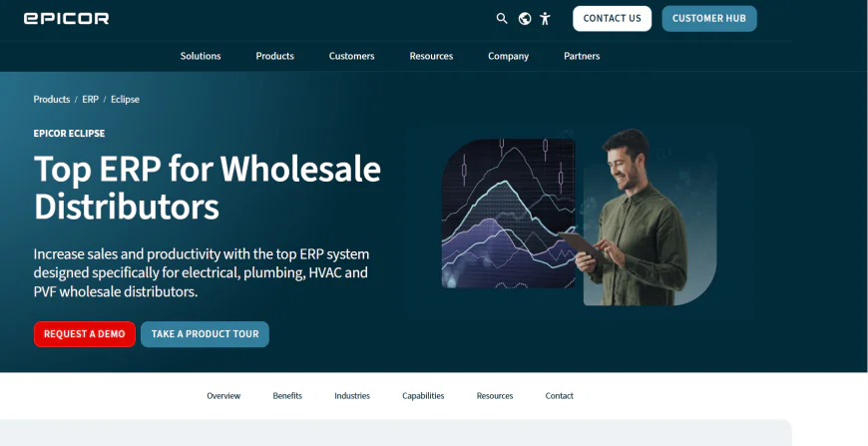
Task: Open the search magnifier icon
Action: pyautogui.click(x=502, y=18)
